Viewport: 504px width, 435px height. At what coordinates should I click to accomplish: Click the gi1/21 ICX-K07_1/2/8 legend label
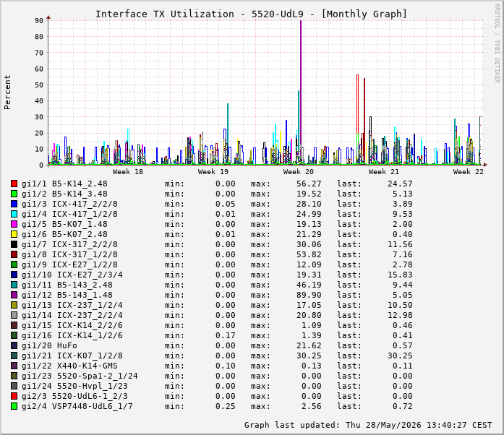[72, 356]
